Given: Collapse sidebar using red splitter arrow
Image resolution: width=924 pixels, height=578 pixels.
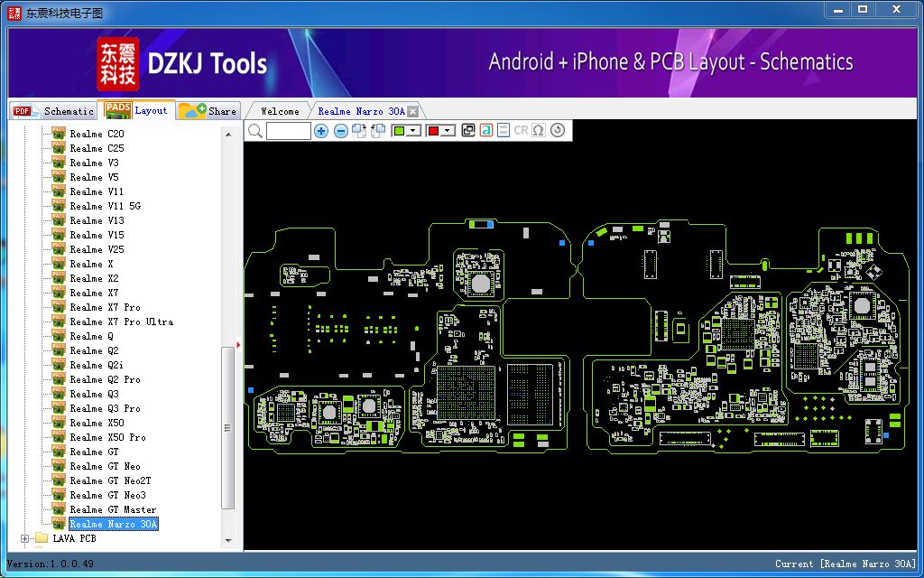Looking at the screenshot, I should pos(238,344).
